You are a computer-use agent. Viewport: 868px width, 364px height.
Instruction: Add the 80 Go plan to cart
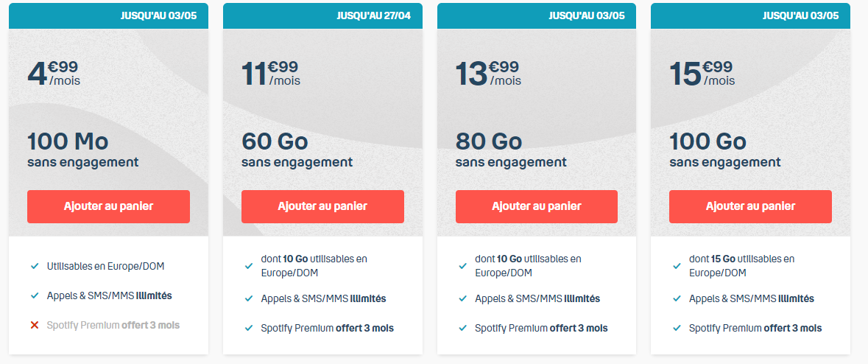[x=536, y=206]
